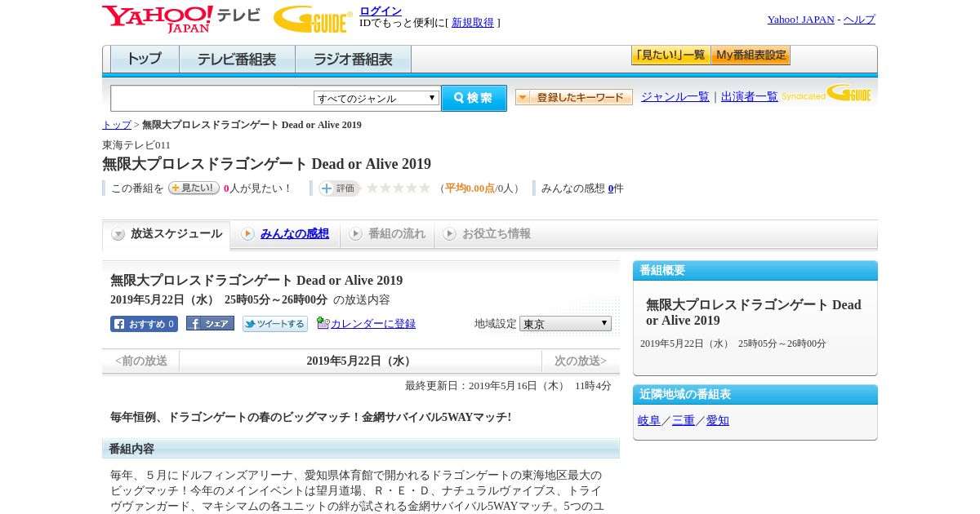Select the 番組の流れ tab
980x514 pixels.
386,234
